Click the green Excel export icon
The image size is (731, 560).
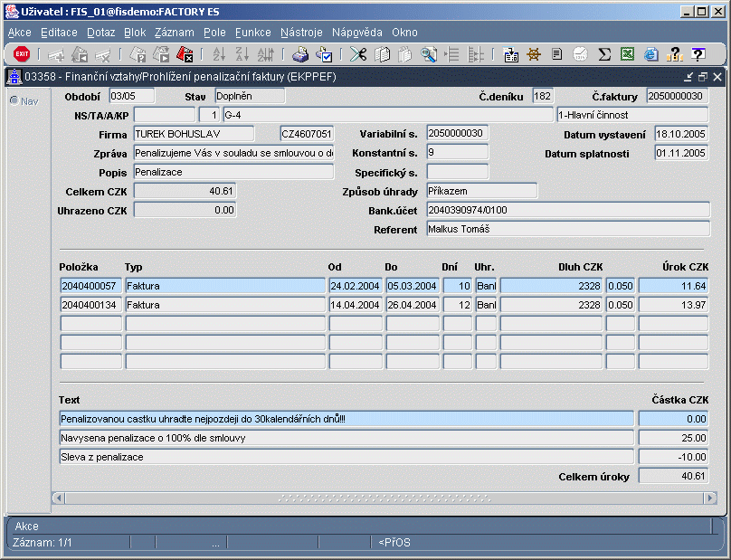[627, 54]
